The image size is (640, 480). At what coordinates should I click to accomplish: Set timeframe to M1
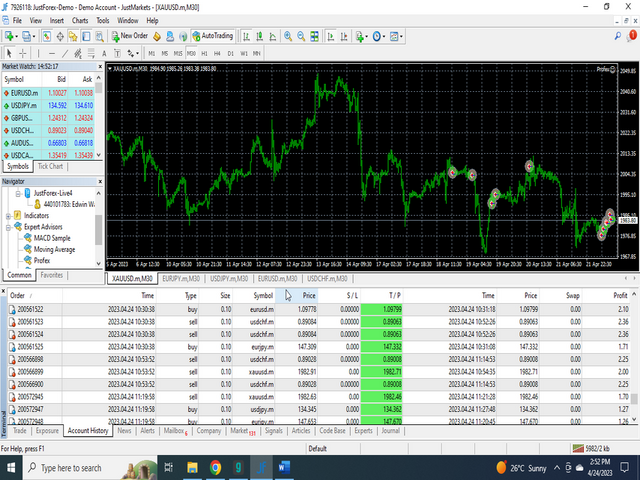pyautogui.click(x=151, y=53)
